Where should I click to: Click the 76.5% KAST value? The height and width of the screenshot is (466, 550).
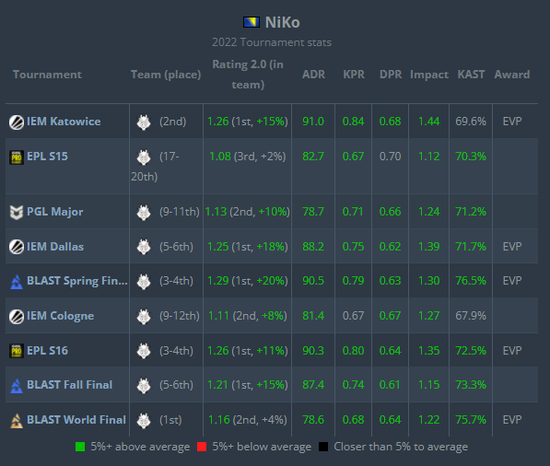[x=471, y=281]
